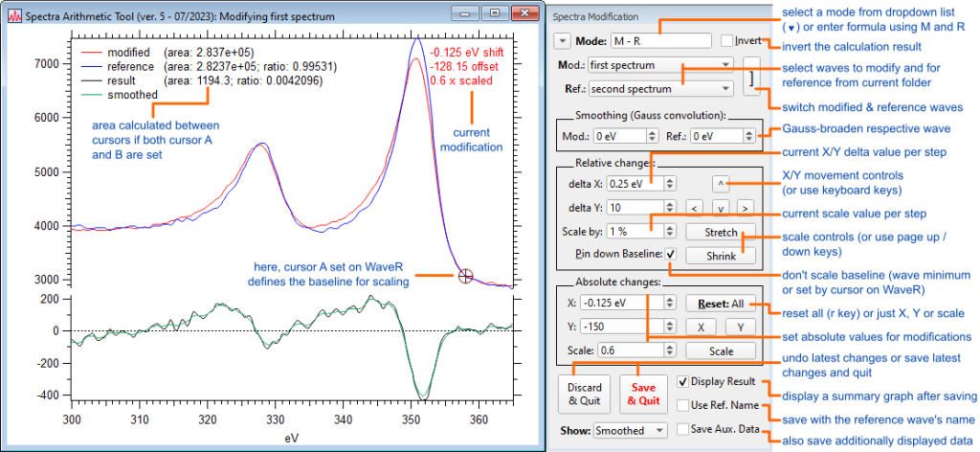Screen dimensions: 980x452
Task: Click the absolute X field showing -0.125 eV
Action: 622,303
